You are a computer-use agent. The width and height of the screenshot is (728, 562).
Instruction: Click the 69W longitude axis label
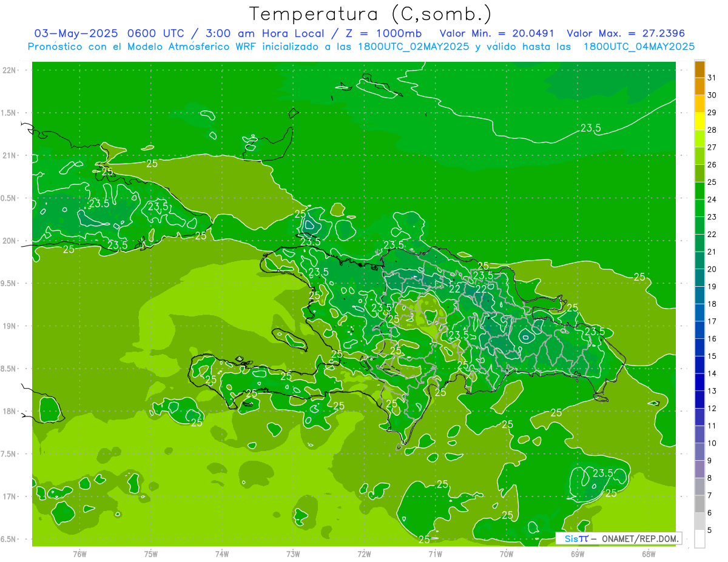pyautogui.click(x=578, y=554)
